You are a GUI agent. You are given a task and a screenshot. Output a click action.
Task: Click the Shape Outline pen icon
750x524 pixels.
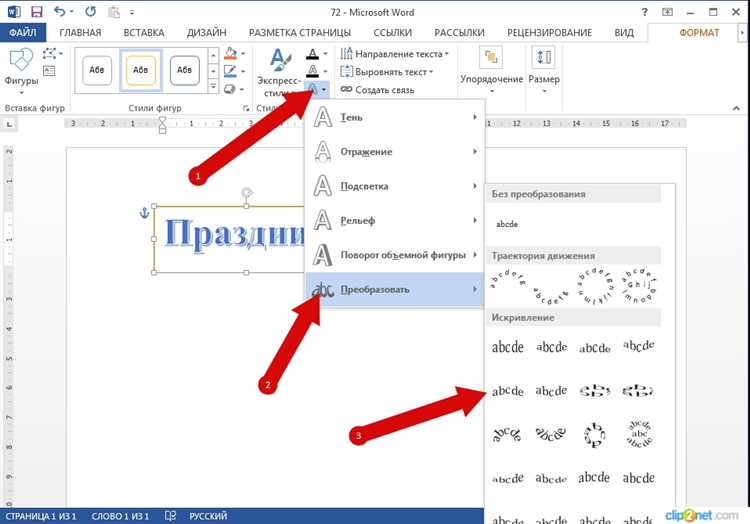231,71
